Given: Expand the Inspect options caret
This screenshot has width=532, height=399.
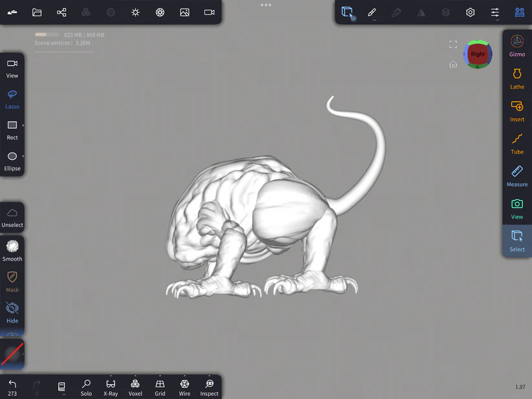Looking at the screenshot, I should coord(209,376).
